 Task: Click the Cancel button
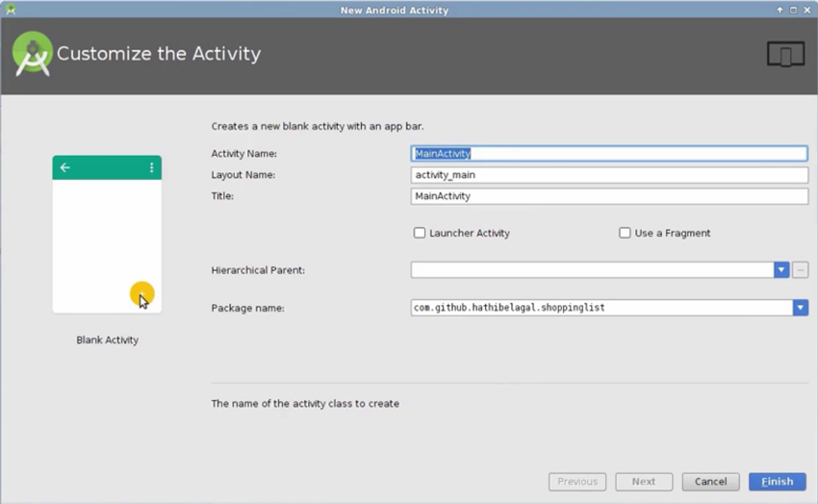click(x=710, y=482)
